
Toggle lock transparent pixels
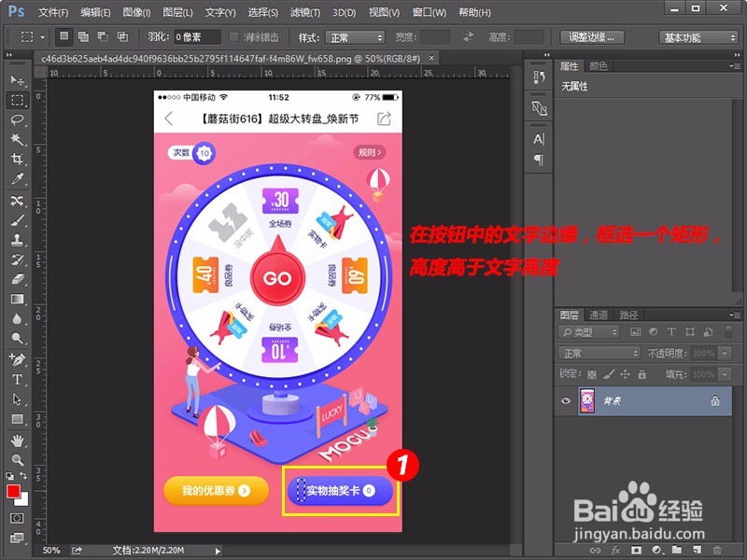(592, 375)
